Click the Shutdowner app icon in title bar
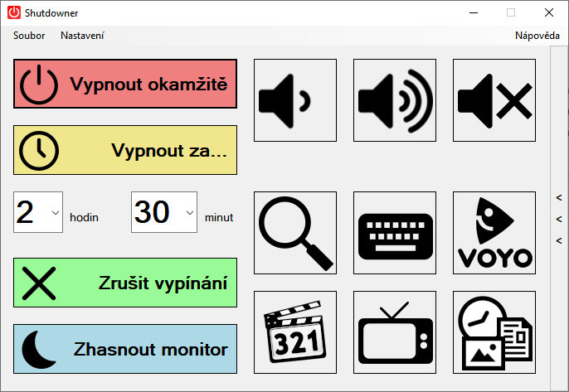The image size is (569, 392). click(x=14, y=12)
